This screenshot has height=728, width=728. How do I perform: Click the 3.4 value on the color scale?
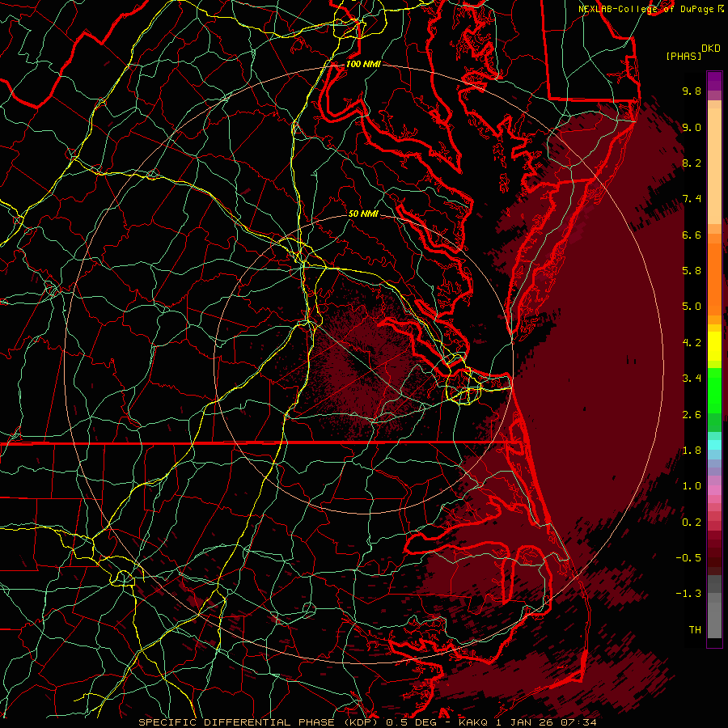click(x=692, y=379)
